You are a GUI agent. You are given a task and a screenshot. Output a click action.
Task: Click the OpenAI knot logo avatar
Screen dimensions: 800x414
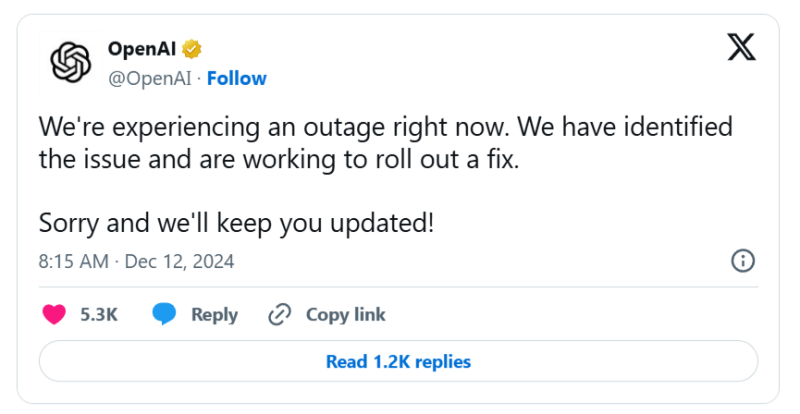(71, 63)
